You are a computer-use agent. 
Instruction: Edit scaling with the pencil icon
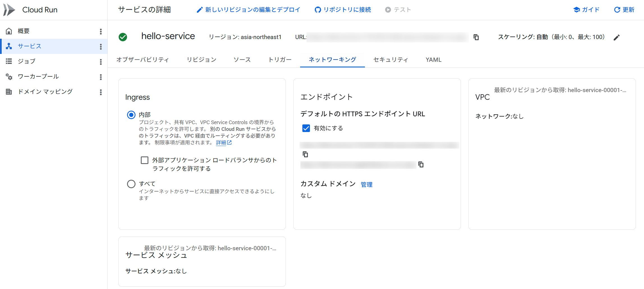pyautogui.click(x=617, y=37)
